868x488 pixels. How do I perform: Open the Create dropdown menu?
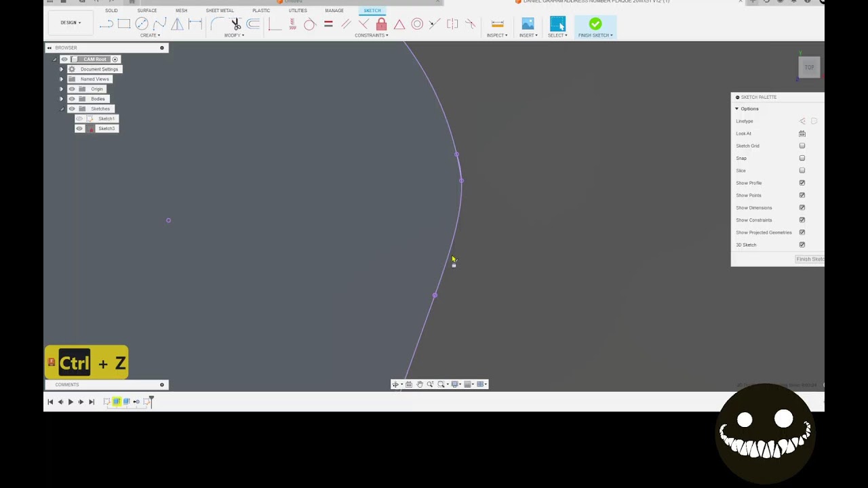point(150,35)
